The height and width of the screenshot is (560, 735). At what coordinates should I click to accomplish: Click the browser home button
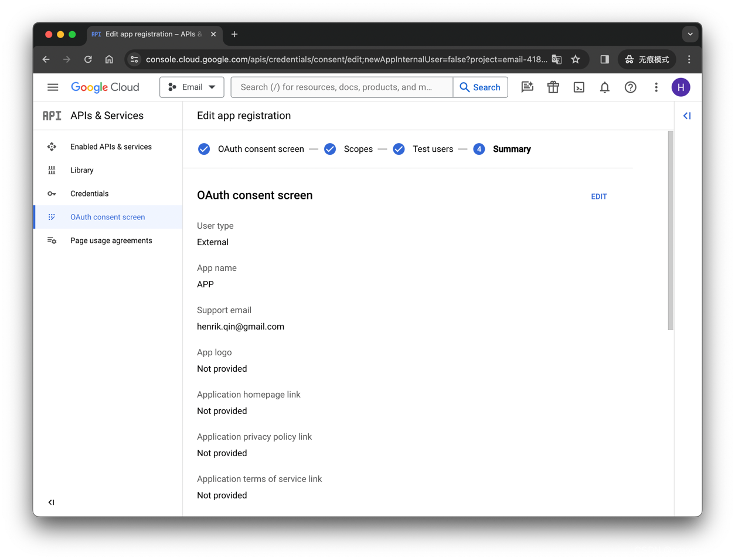coord(109,59)
